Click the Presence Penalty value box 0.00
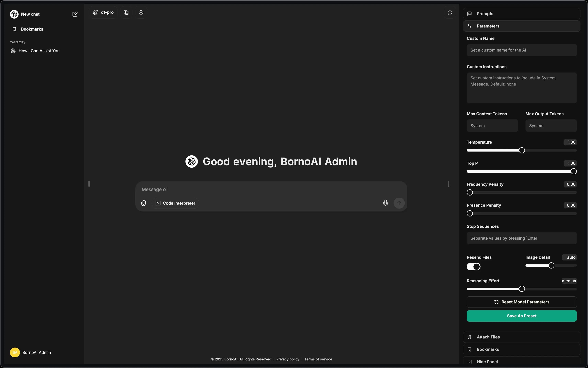 [x=570, y=205]
